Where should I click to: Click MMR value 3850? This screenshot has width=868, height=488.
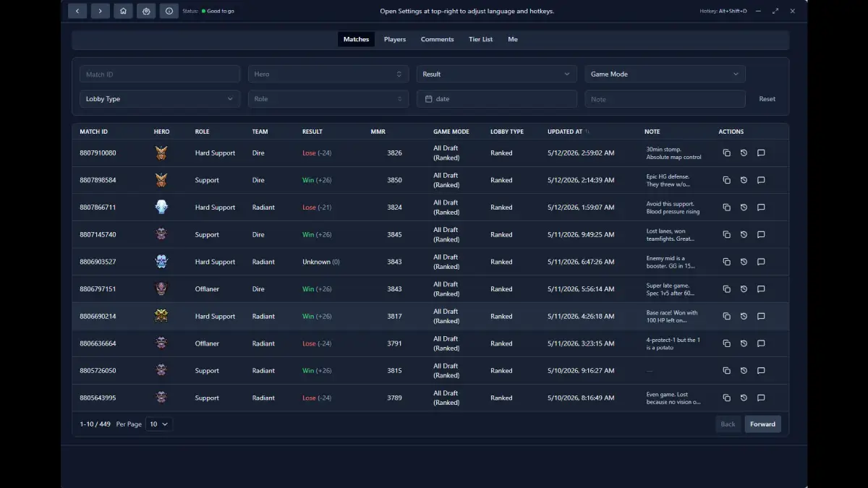coord(394,180)
